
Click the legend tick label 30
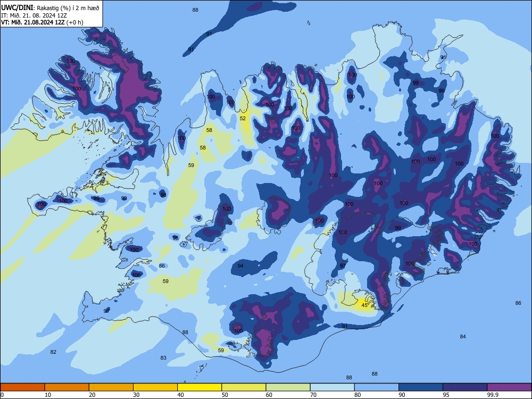point(136,395)
